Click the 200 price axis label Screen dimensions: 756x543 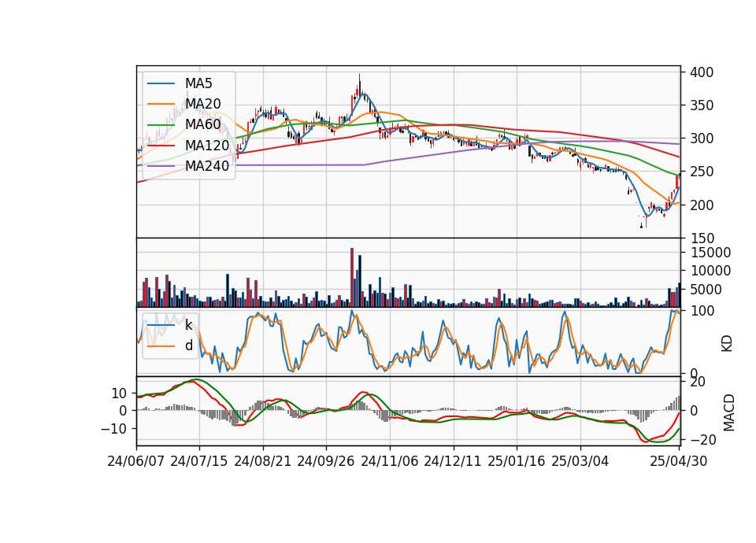[x=702, y=205]
